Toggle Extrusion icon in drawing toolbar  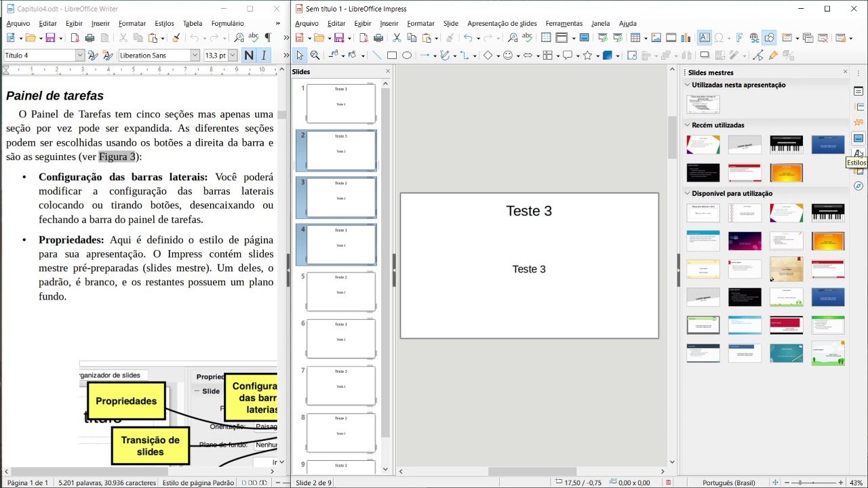point(788,56)
